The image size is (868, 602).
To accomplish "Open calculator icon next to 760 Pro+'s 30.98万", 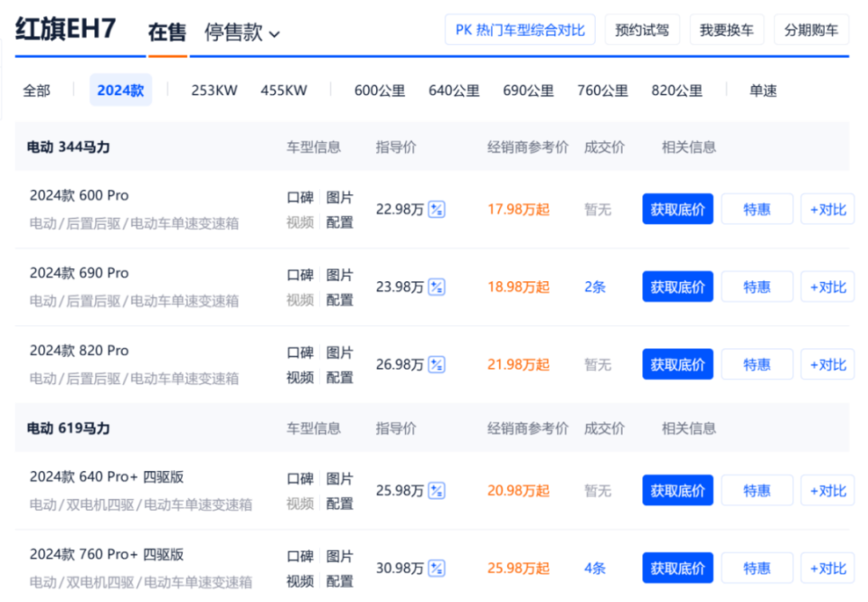I will [437, 568].
